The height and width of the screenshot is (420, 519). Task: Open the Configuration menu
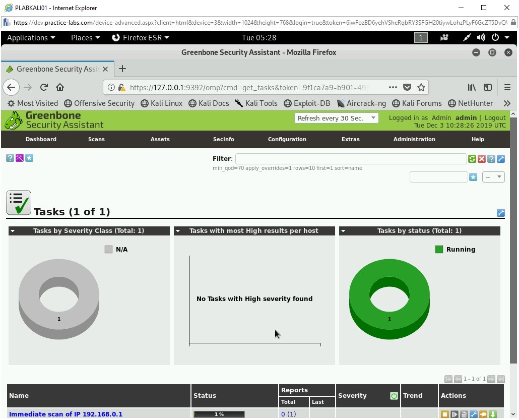click(x=287, y=139)
